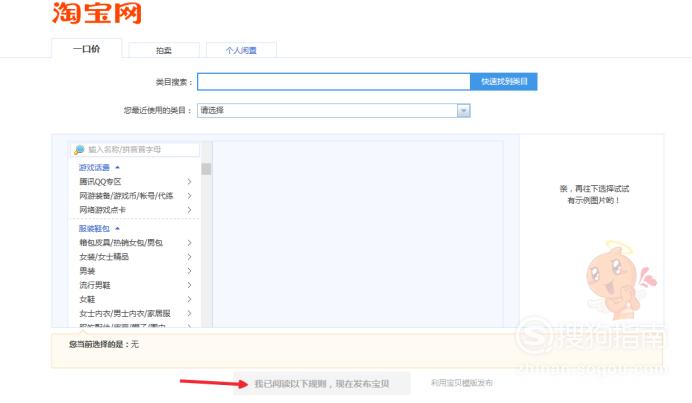Viewport: 692px width, 403px height.
Task: Collapse the 游戏话费 category group
Action: tap(99, 167)
